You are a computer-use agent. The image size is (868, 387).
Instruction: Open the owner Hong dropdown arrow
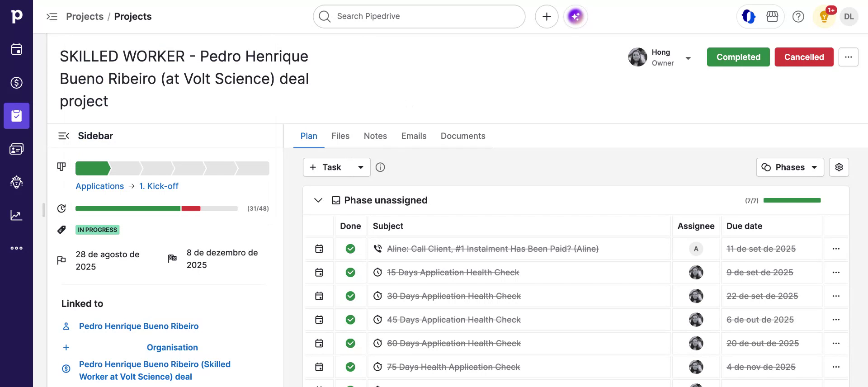point(688,58)
